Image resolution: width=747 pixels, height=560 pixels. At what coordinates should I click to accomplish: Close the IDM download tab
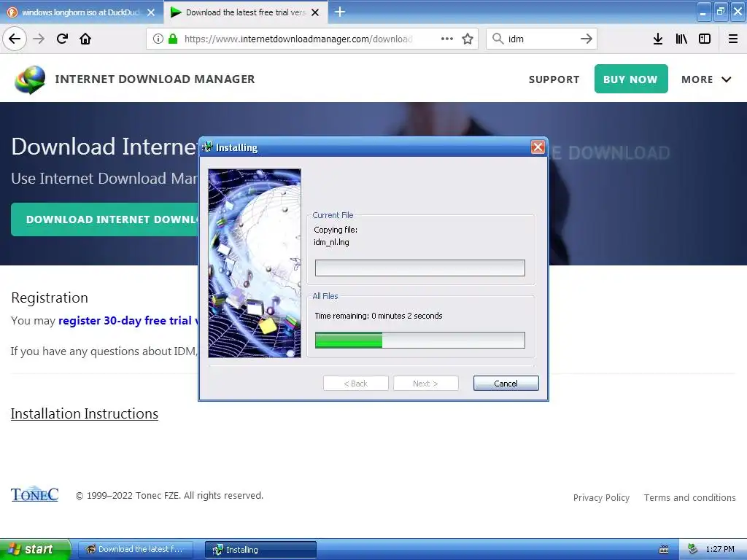(x=315, y=12)
